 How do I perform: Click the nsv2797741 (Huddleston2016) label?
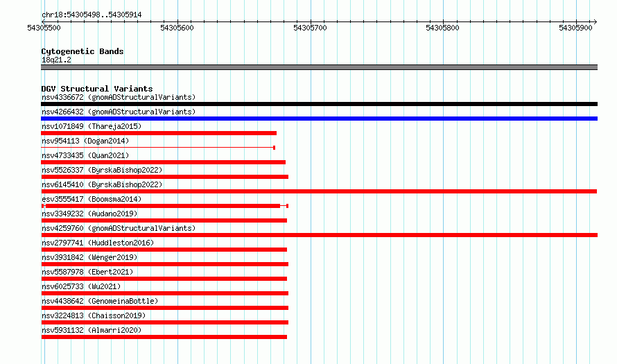(98, 243)
